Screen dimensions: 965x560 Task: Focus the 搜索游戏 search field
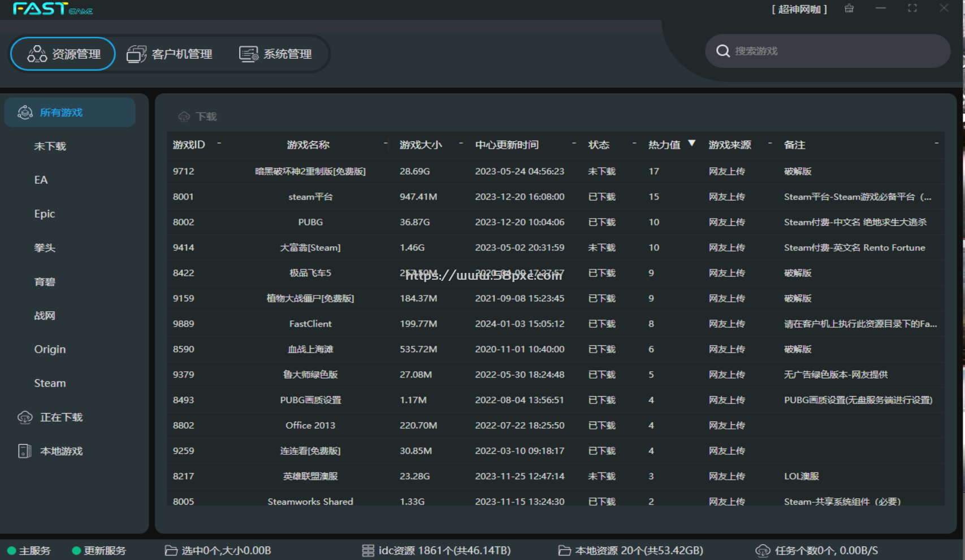pyautogui.click(x=828, y=51)
